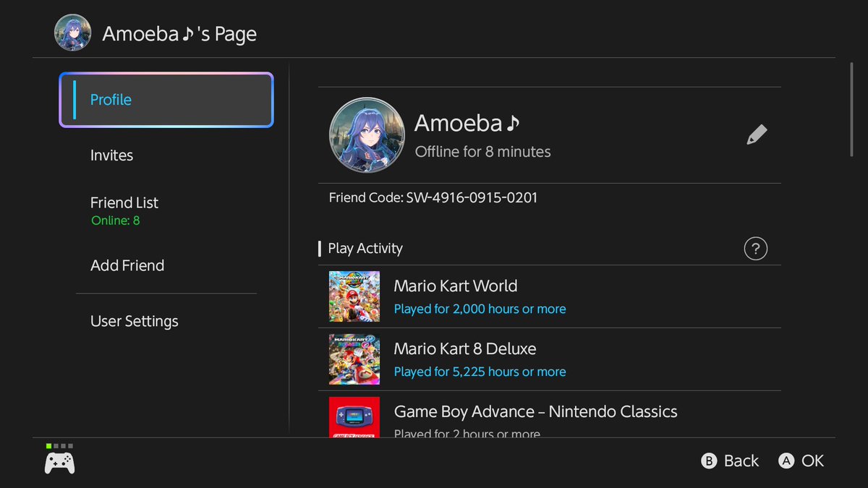The image size is (868, 488).
Task: Click "Offline for 8 minutes" status text
Action: (483, 152)
